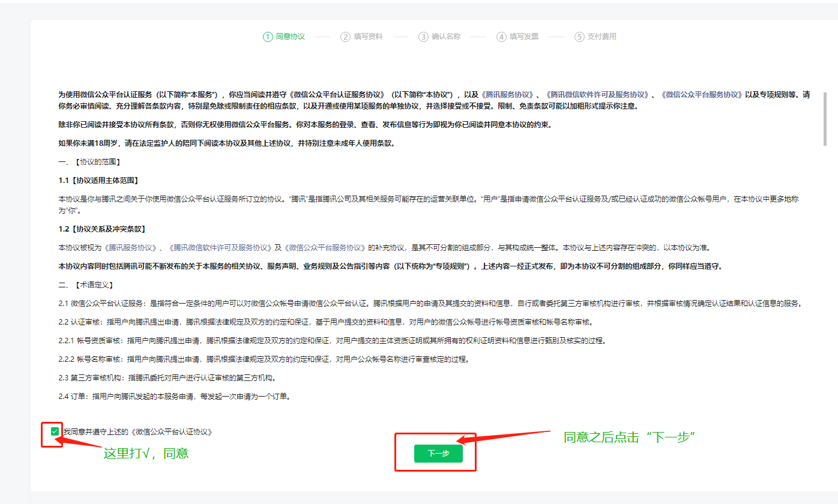The width and height of the screenshot is (838, 504).
Task: Click heading 1.2【协议关系及冲突条款】
Action: 103,229
